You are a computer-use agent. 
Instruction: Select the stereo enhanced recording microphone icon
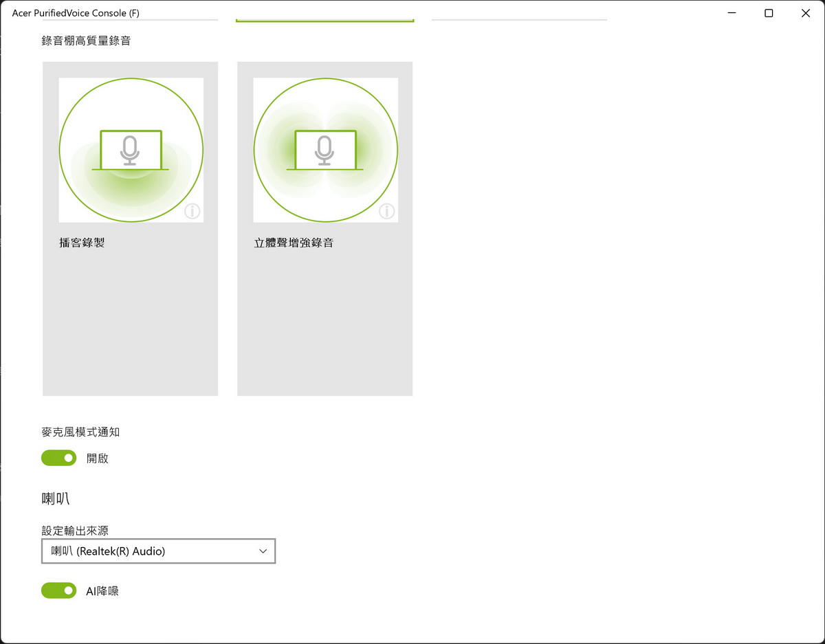click(x=324, y=150)
